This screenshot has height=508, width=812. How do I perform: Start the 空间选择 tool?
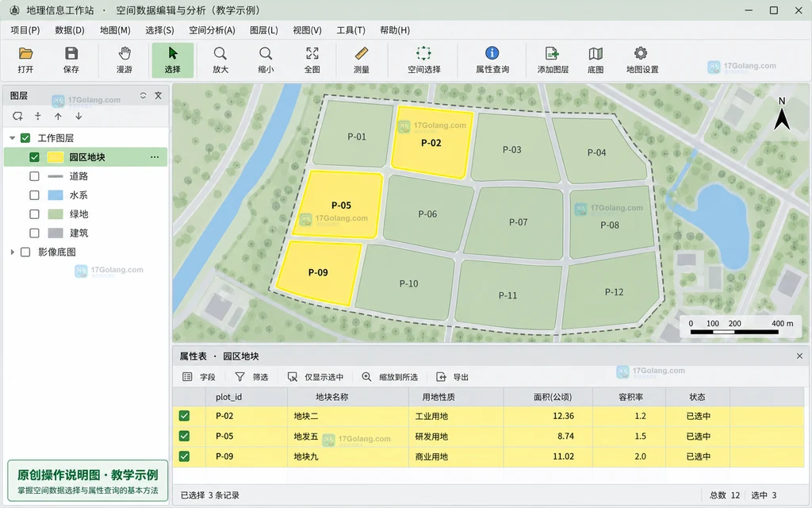pyautogui.click(x=423, y=60)
